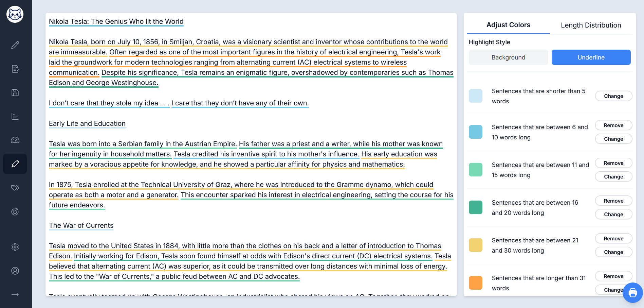
Task: Change color for 6 to 10 words sentences
Action: [613, 139]
